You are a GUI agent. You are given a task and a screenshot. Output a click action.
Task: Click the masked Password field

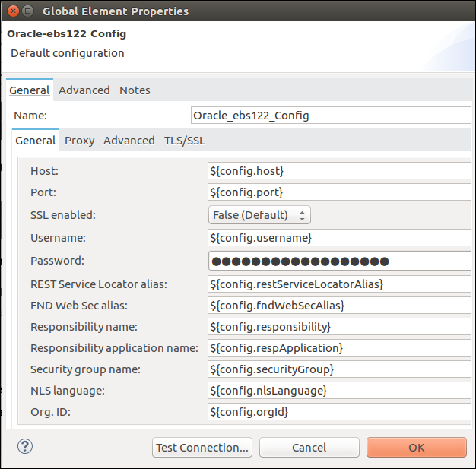pos(338,261)
